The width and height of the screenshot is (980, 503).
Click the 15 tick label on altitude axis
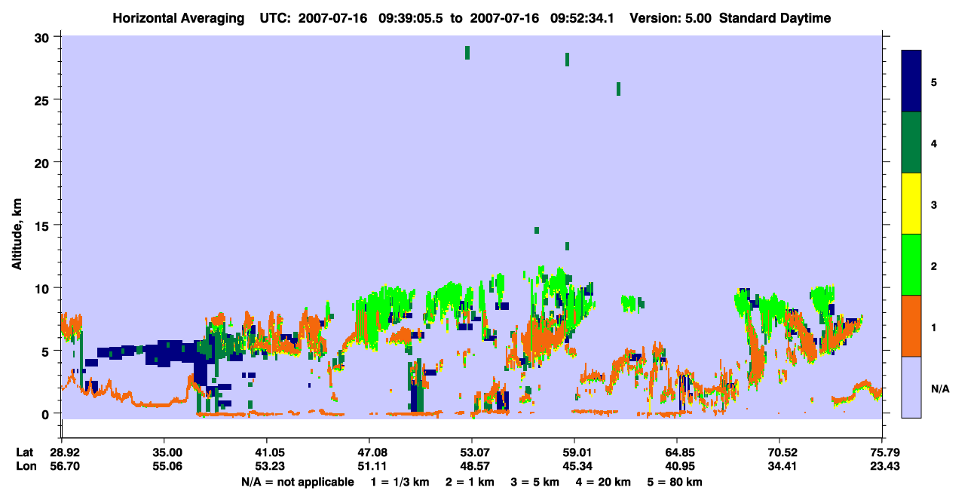click(x=44, y=225)
